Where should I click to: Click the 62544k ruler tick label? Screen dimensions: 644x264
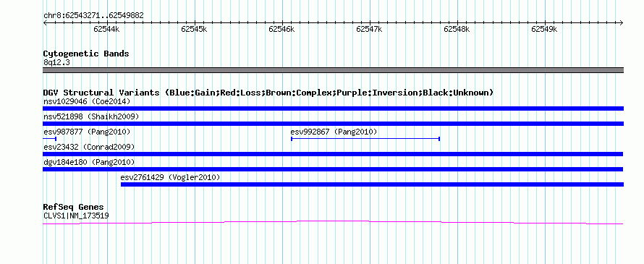(106, 29)
